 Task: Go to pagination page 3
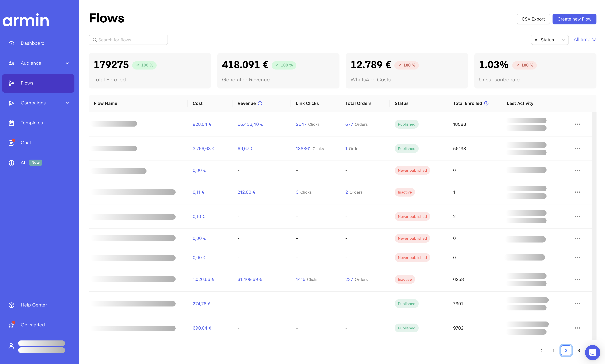pos(578,351)
